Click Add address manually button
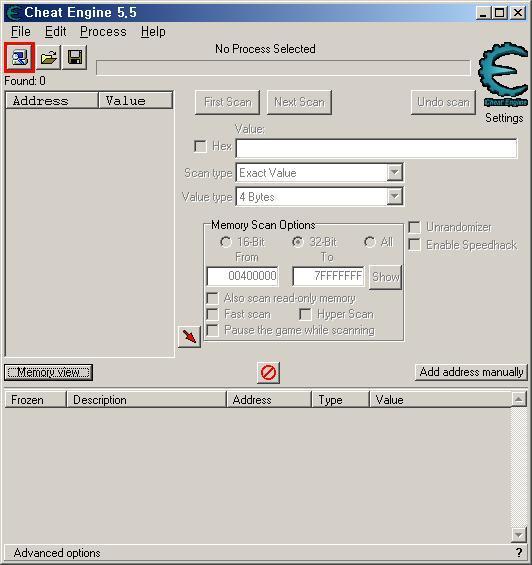The width and height of the screenshot is (532, 565). (471, 372)
